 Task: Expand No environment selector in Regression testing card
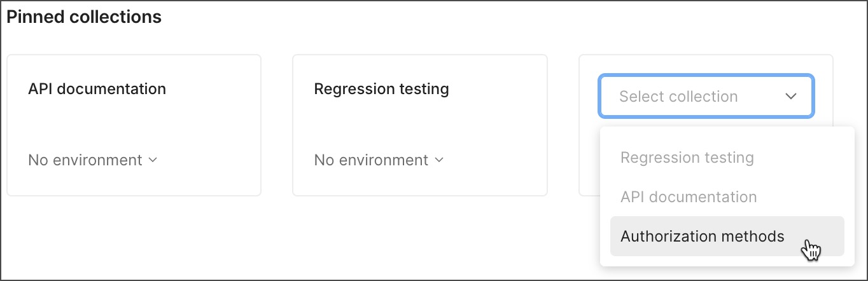pyautogui.click(x=379, y=160)
